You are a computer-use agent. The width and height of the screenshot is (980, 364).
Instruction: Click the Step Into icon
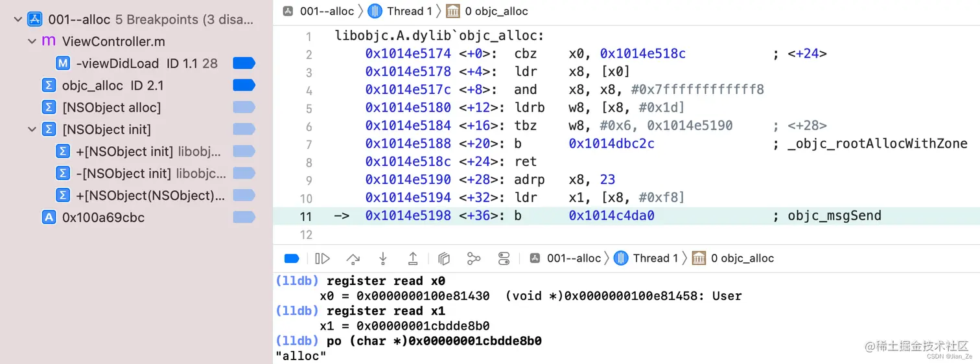(383, 258)
